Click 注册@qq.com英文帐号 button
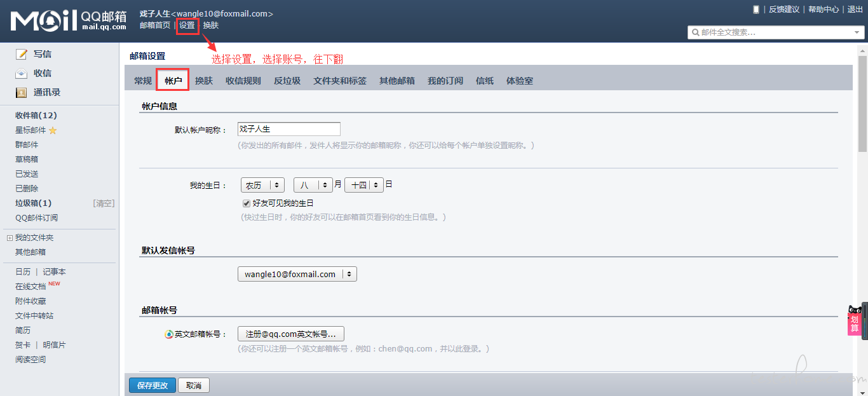 point(290,333)
